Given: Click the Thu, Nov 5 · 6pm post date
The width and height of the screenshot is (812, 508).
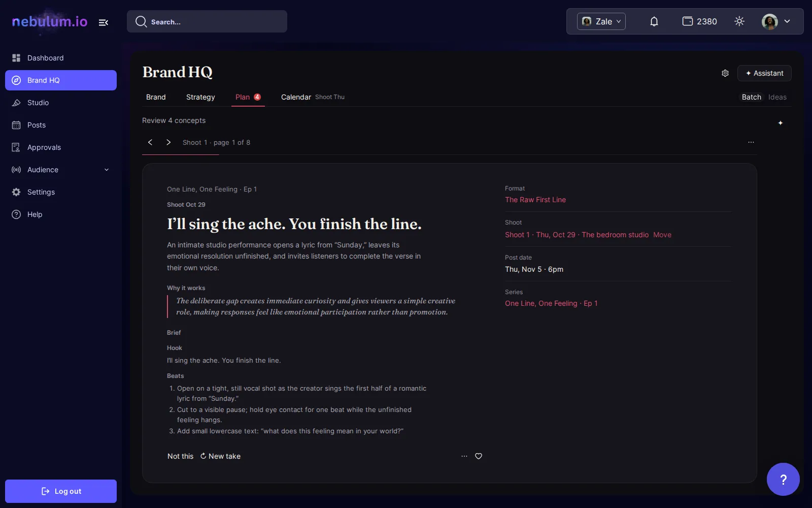Looking at the screenshot, I should [x=534, y=269].
